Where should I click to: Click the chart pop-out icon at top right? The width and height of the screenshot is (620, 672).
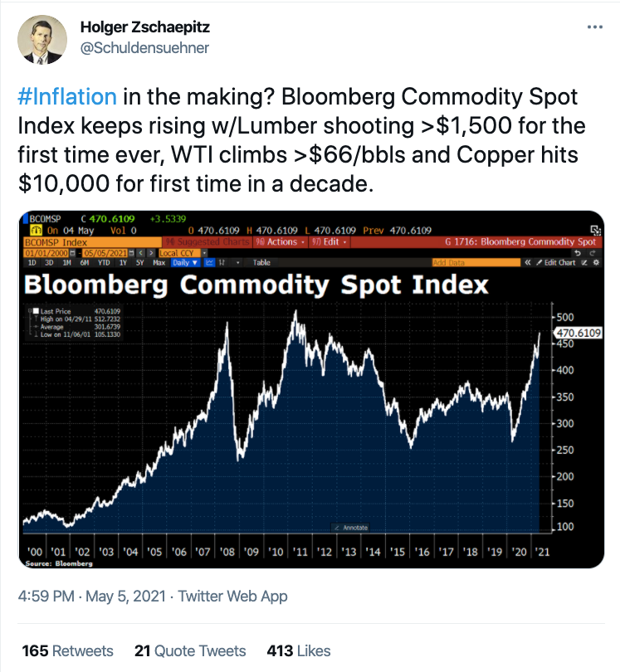click(596, 230)
